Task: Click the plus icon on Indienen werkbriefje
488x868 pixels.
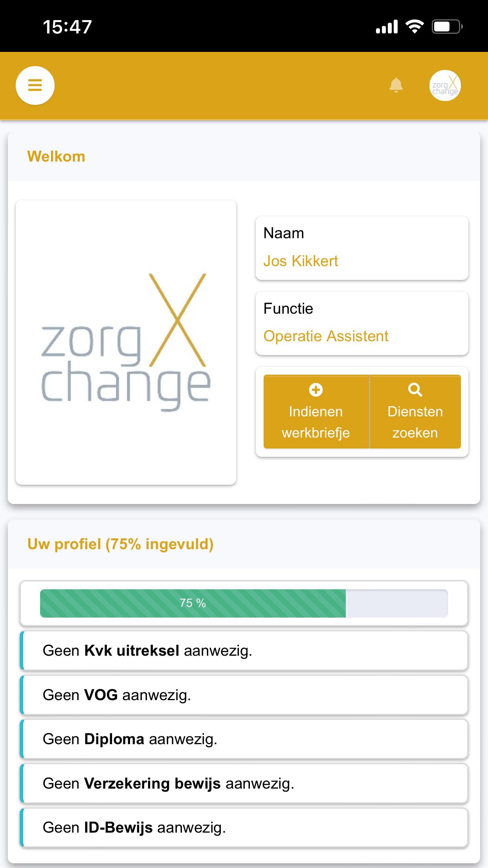Action: coord(316,390)
